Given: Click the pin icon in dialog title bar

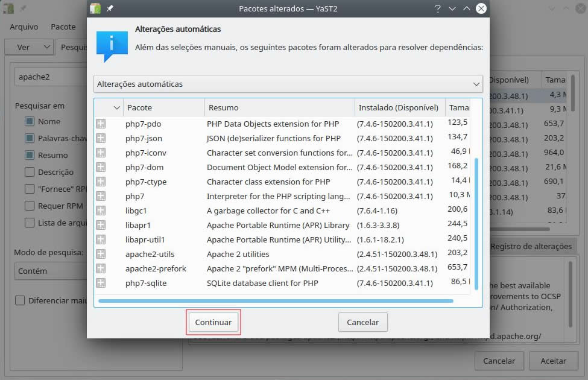Looking at the screenshot, I should (110, 8).
